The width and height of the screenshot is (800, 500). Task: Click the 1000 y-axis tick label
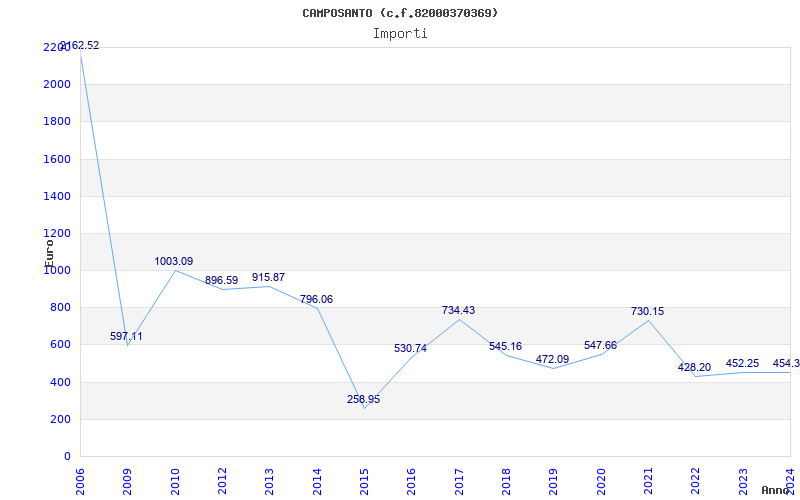click(x=57, y=270)
